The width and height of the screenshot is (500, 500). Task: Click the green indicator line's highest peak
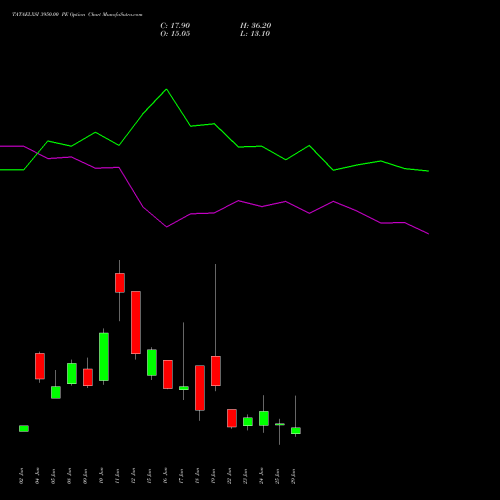coord(166,89)
